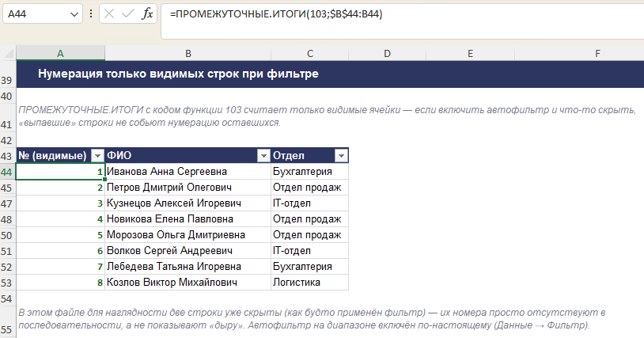Open the Name Box dropdown arrow
This screenshot has height=338, width=644.
[x=74, y=14]
